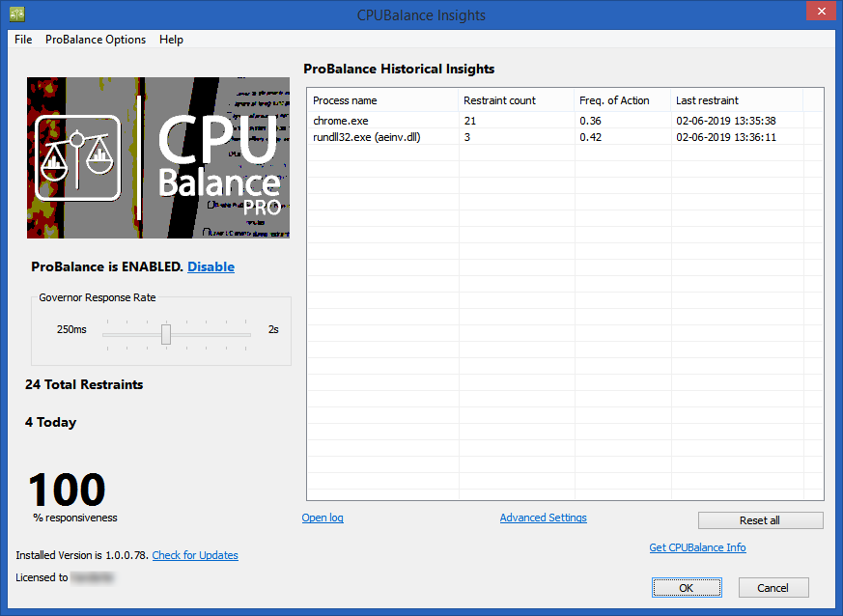Click the Cancel button
This screenshot has width=843, height=616.
(x=773, y=587)
